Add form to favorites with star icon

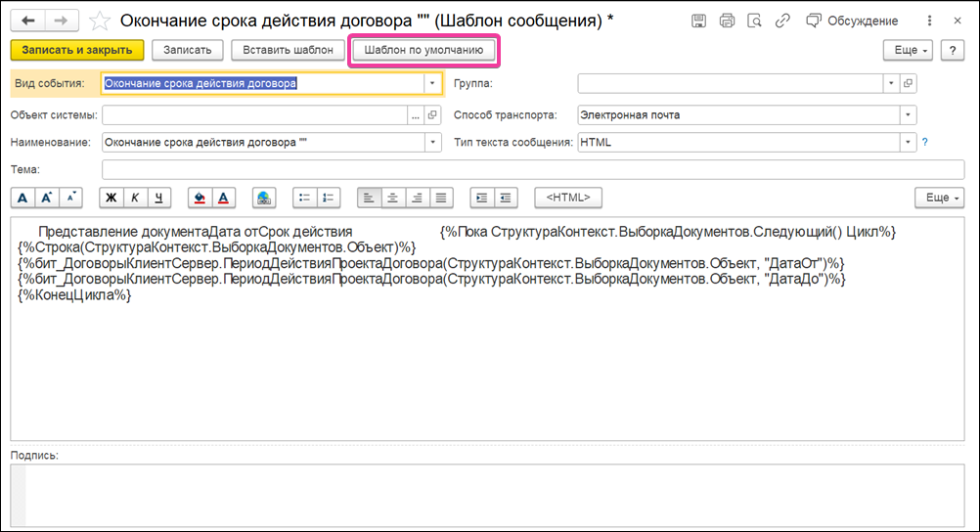point(100,22)
